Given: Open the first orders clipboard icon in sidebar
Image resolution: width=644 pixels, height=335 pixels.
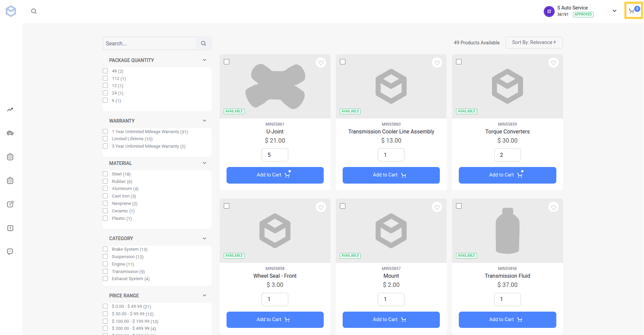Looking at the screenshot, I should 10,156.
